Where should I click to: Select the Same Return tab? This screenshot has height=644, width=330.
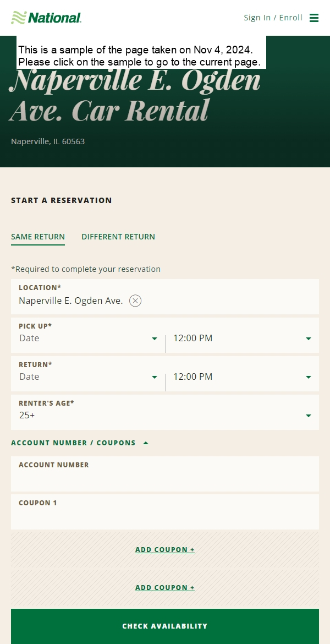(38, 237)
